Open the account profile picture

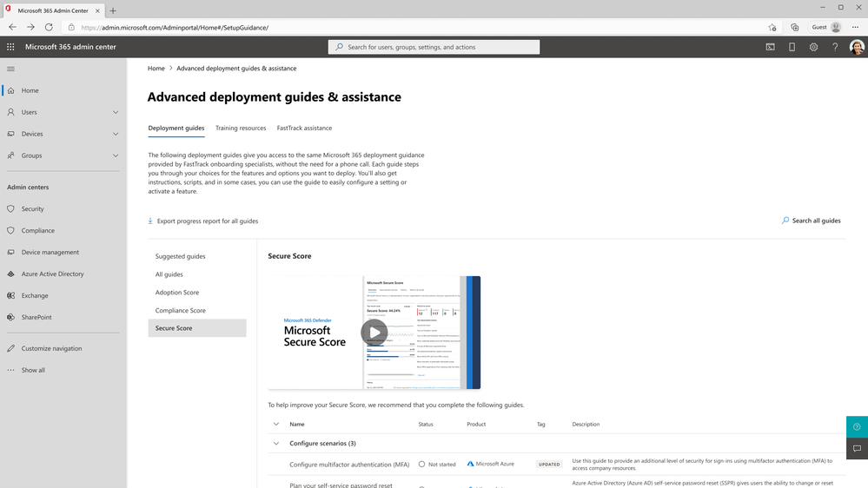click(x=857, y=47)
